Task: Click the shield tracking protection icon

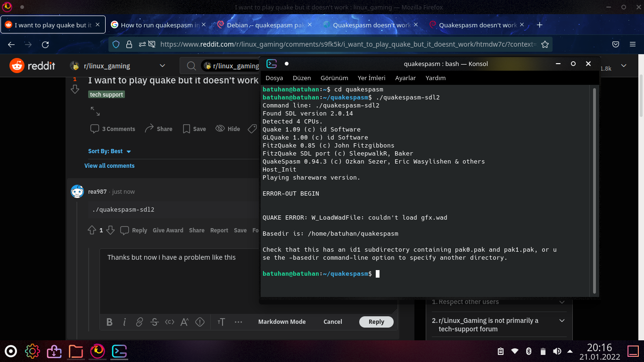Action: 116,44
